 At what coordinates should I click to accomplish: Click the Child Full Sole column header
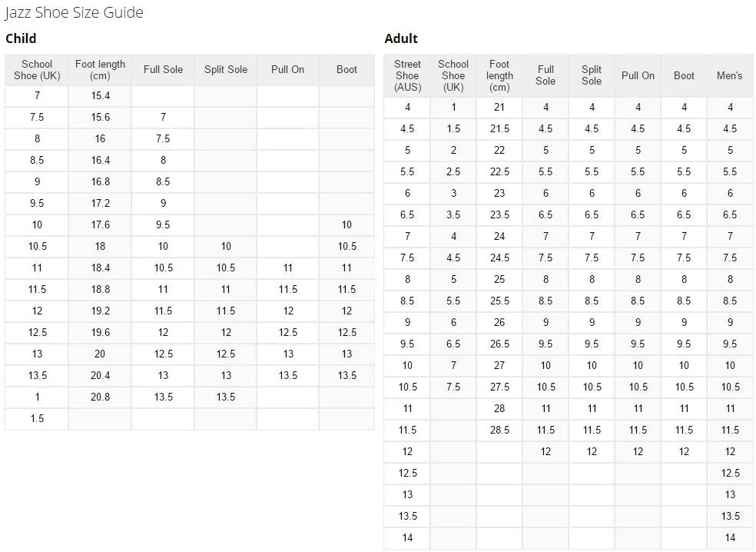[x=163, y=70]
